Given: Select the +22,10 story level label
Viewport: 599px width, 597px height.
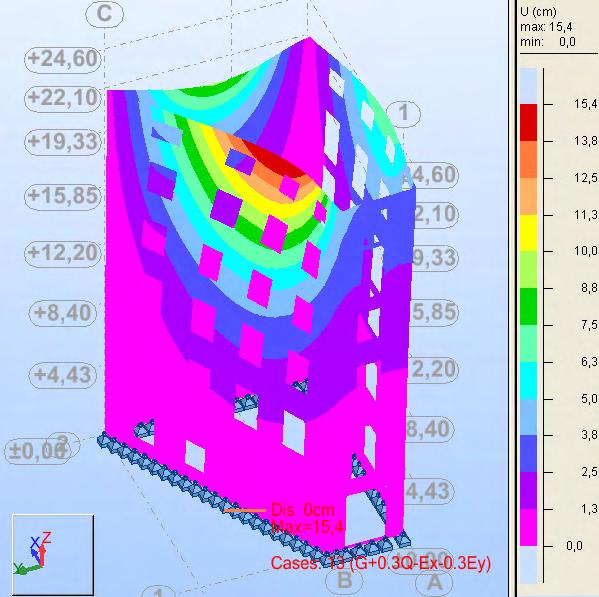Looking at the screenshot, I should [63, 98].
